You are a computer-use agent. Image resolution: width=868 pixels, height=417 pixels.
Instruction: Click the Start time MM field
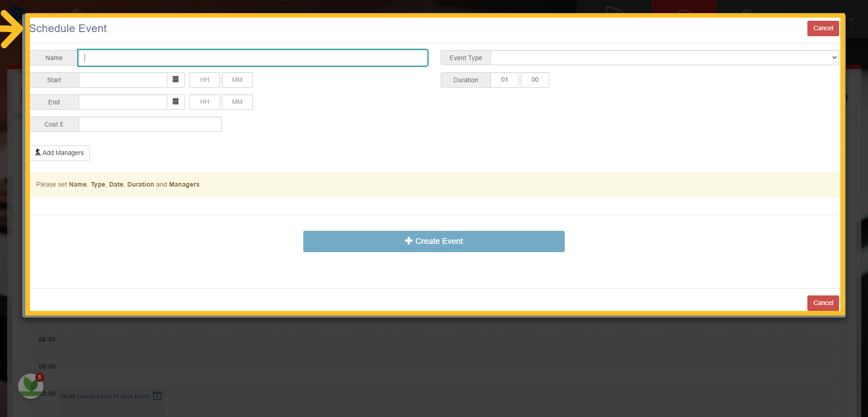click(237, 80)
